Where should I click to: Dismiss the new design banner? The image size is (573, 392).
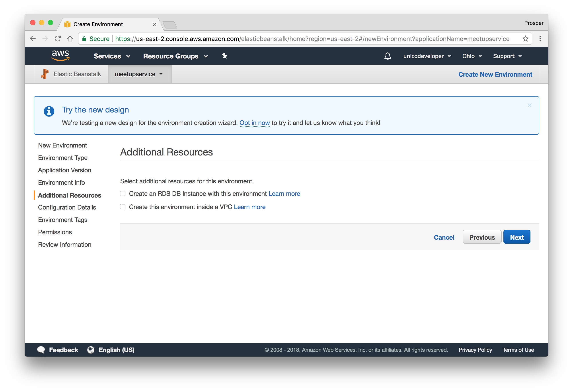click(529, 105)
